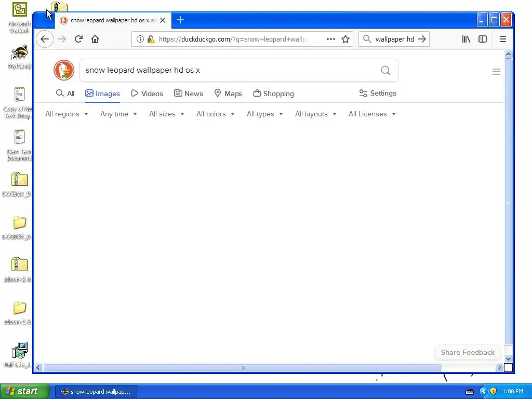532x399 pixels.
Task: Select Half Life installer desktop icon
Action: tap(19, 354)
